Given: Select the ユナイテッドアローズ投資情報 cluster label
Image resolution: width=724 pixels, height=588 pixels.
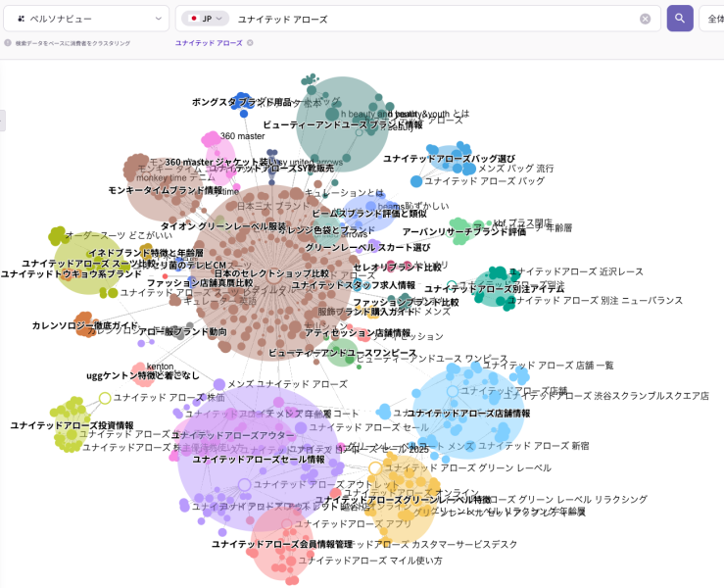Looking at the screenshot, I should point(72,425).
